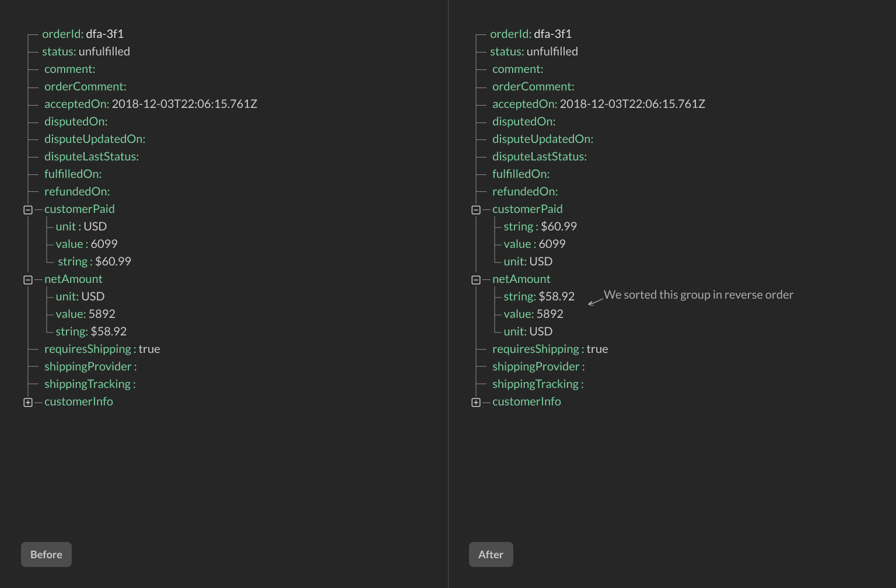Select the shippingProvider field in Before tree
The height and width of the screenshot is (588, 896).
[90, 366]
